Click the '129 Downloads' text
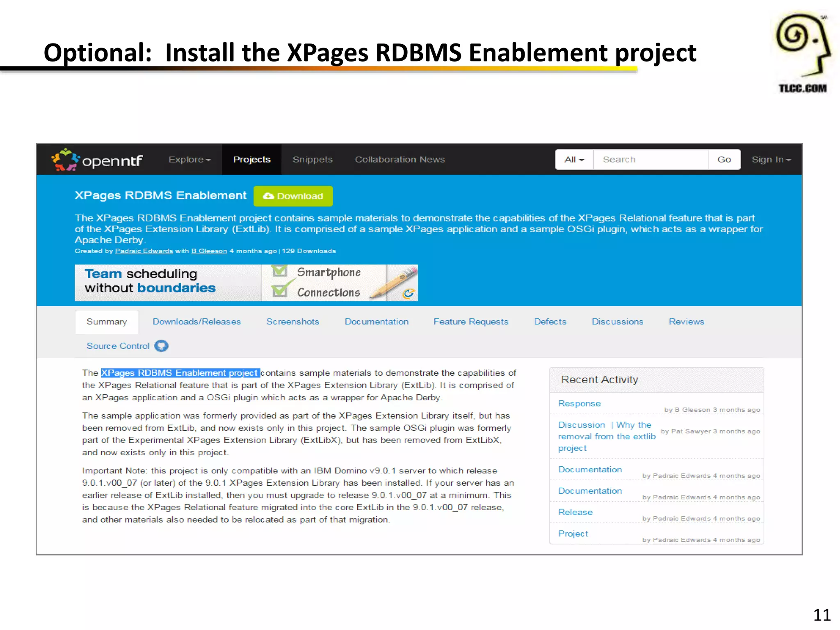The height and width of the screenshot is (630, 840). coord(309,251)
